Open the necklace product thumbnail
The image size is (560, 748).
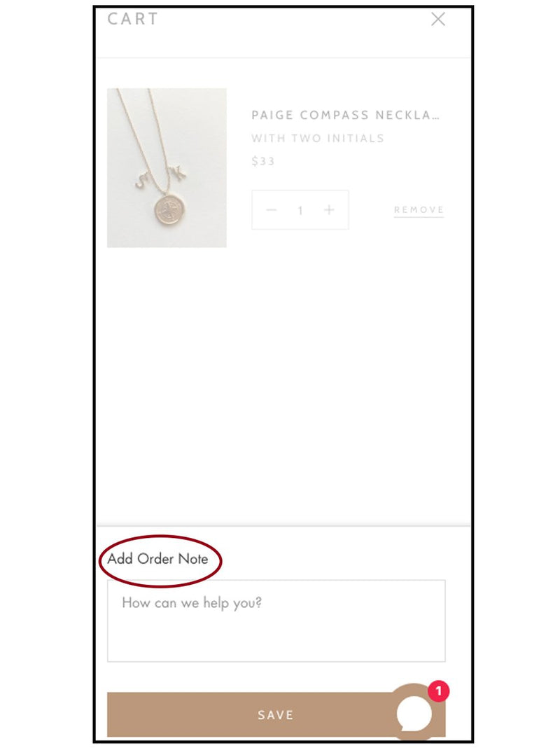pyautogui.click(x=167, y=167)
